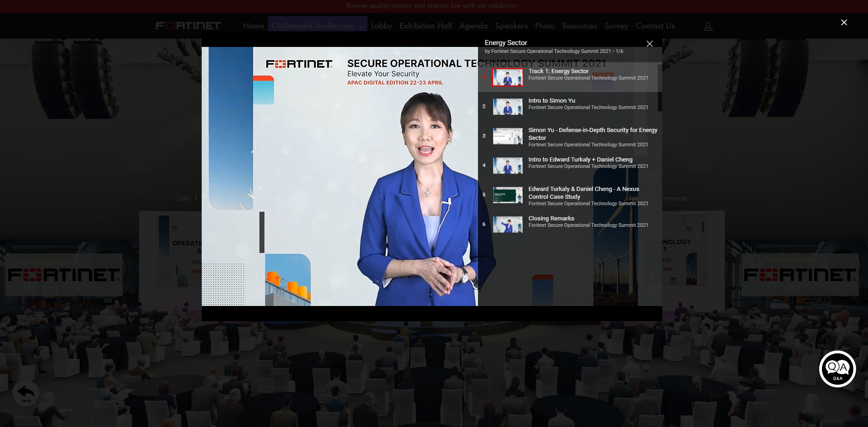Close the Energy Sector playlist panel

tap(650, 44)
